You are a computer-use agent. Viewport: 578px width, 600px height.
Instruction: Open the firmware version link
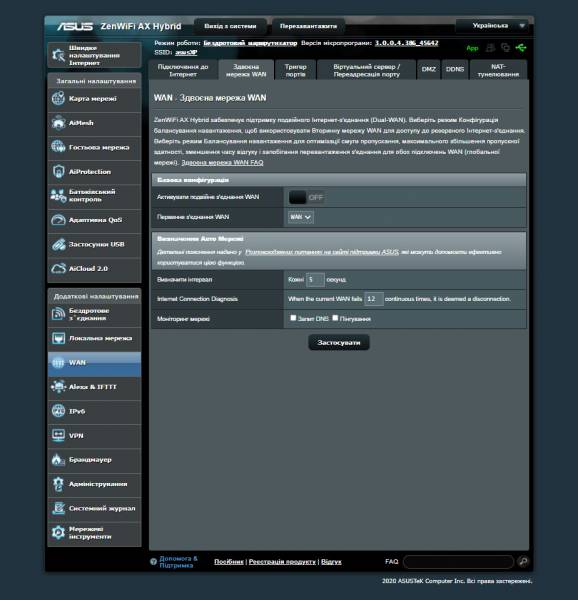[x=406, y=43]
